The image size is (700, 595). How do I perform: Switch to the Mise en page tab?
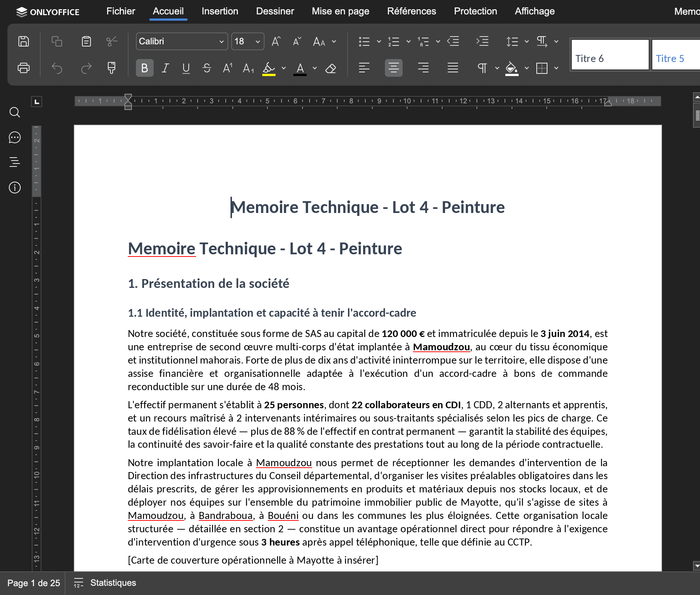click(341, 11)
